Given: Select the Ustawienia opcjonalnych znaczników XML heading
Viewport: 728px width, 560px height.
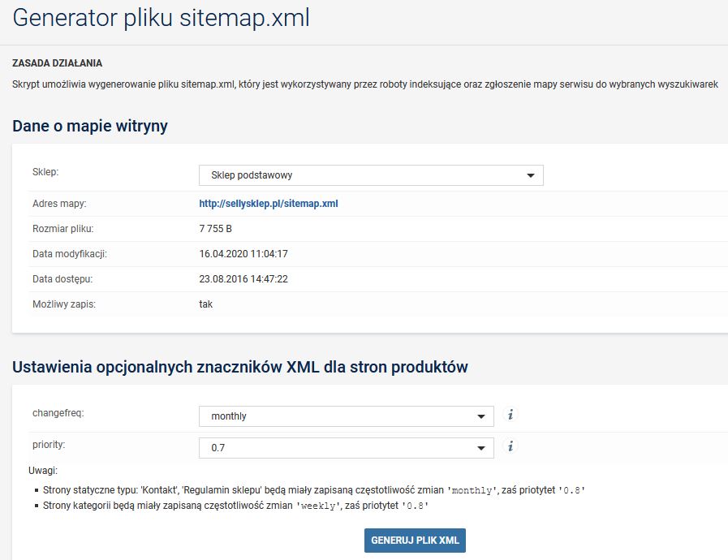Looking at the screenshot, I should coord(240,367).
